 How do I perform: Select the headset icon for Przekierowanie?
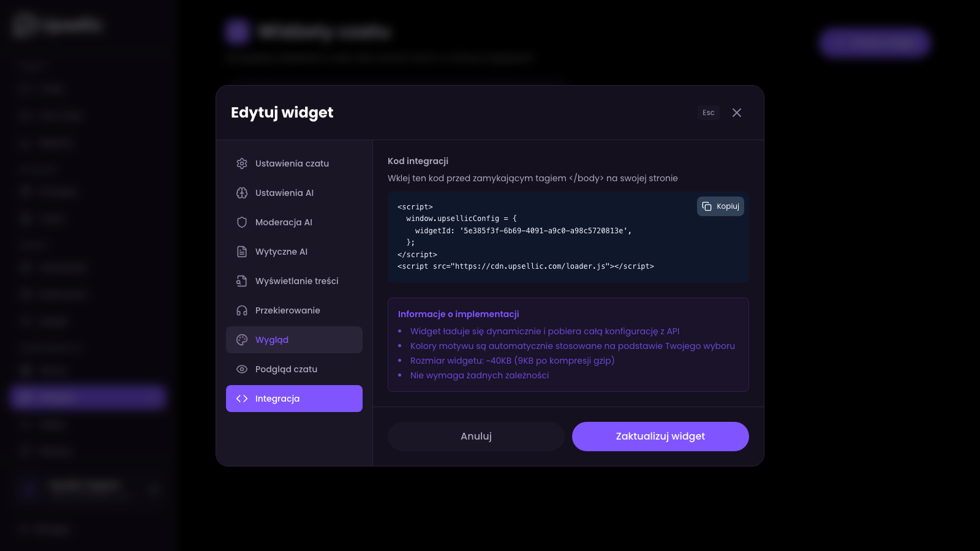click(x=243, y=310)
